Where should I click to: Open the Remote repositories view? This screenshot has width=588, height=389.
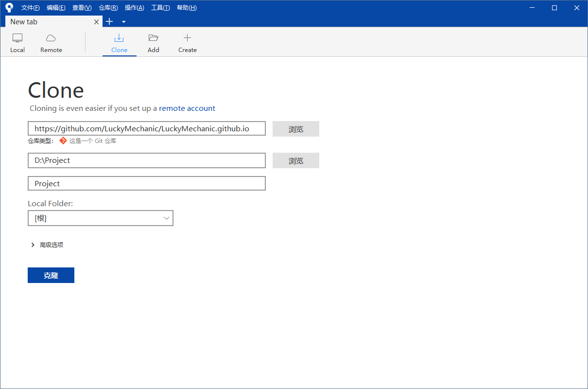click(x=51, y=43)
